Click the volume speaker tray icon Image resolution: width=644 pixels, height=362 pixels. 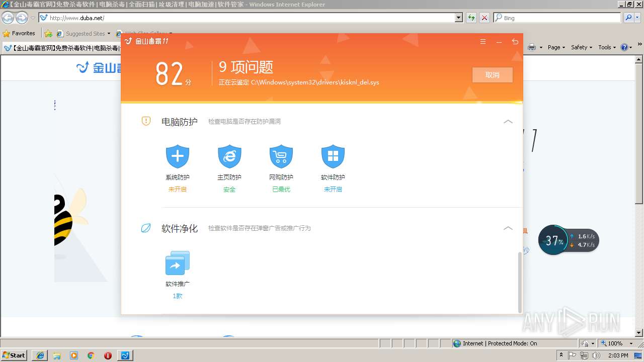coord(596,355)
